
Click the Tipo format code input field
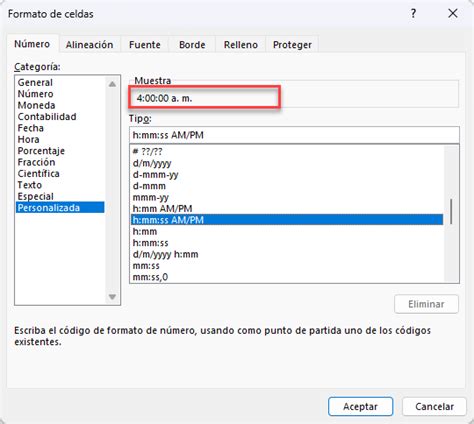point(294,135)
